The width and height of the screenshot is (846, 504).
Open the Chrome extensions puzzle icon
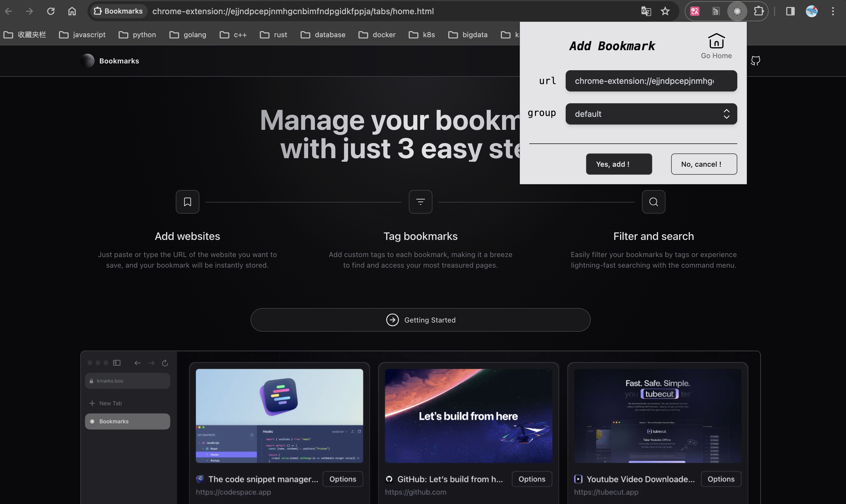[759, 11]
